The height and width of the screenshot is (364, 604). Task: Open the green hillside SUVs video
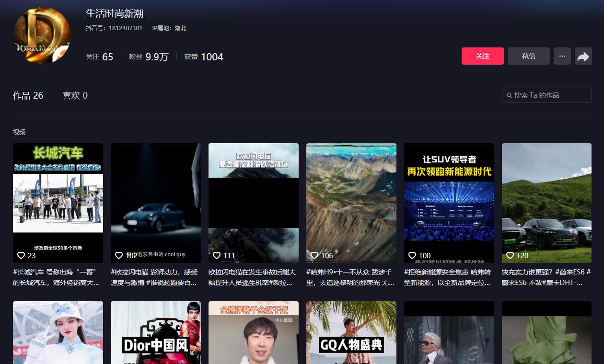547,203
